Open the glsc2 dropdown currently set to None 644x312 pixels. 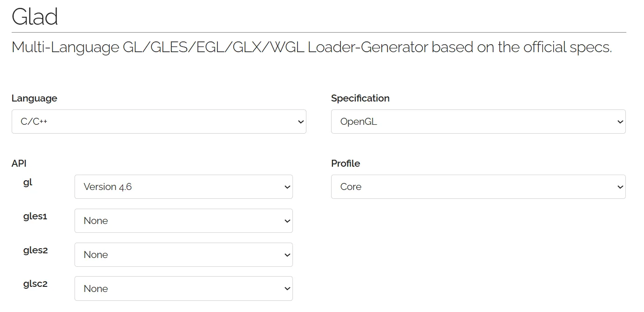pyautogui.click(x=183, y=288)
